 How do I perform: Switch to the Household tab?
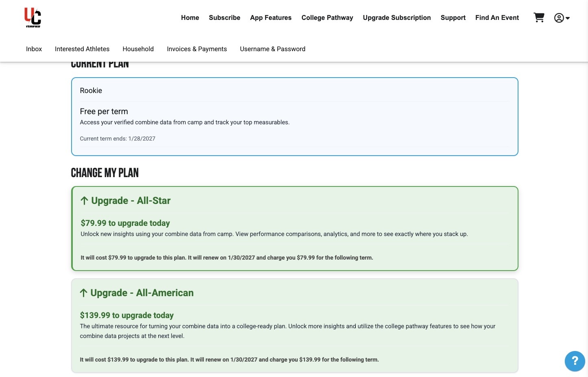[x=138, y=49]
